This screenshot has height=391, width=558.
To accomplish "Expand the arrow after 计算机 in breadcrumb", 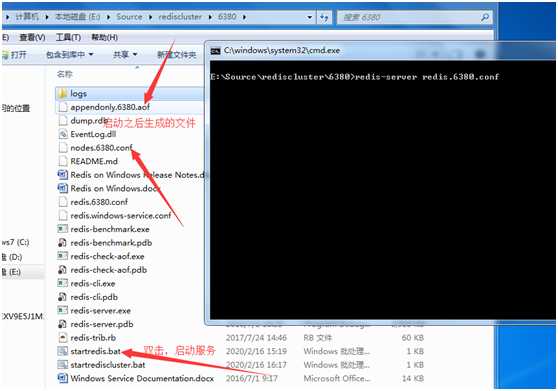I will (x=47, y=17).
